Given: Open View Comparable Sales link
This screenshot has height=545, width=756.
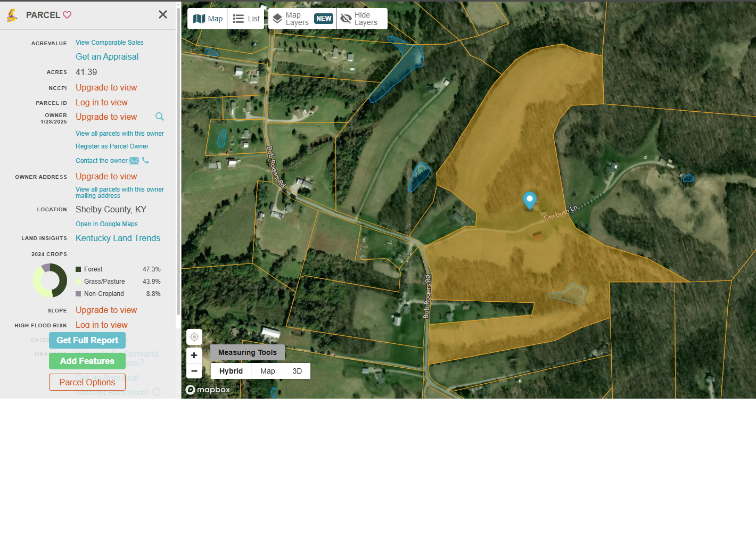Looking at the screenshot, I should (110, 43).
